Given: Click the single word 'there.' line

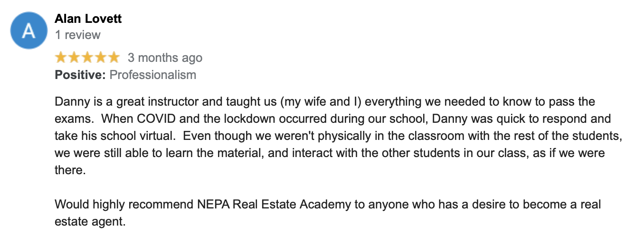Looking at the screenshot, I should tap(70, 170).
